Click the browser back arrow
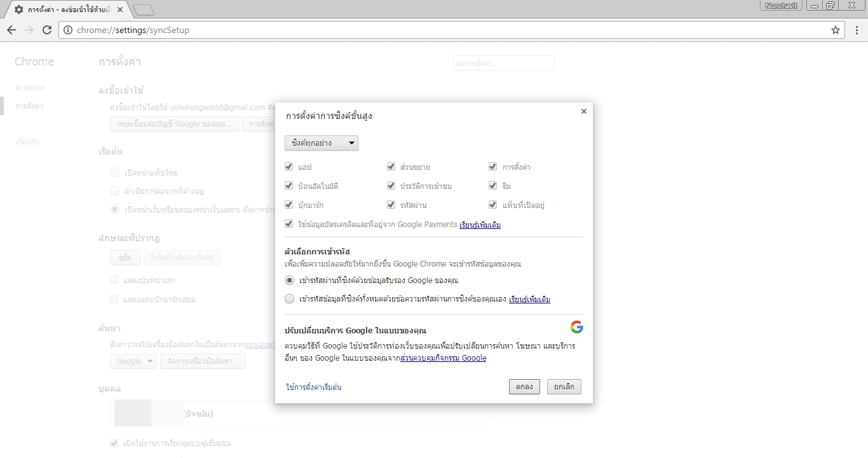 click(11, 30)
